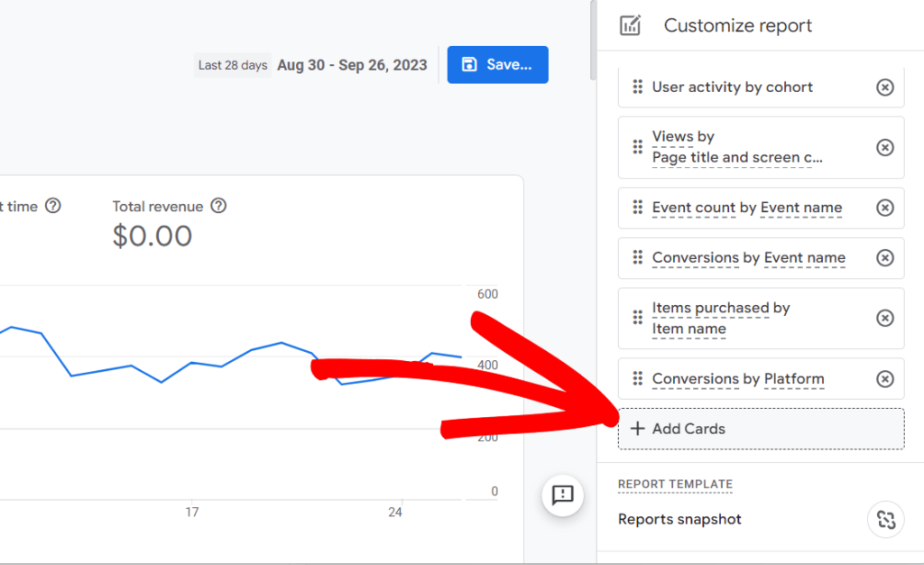Remove the "Views by Page title" card

[885, 146]
